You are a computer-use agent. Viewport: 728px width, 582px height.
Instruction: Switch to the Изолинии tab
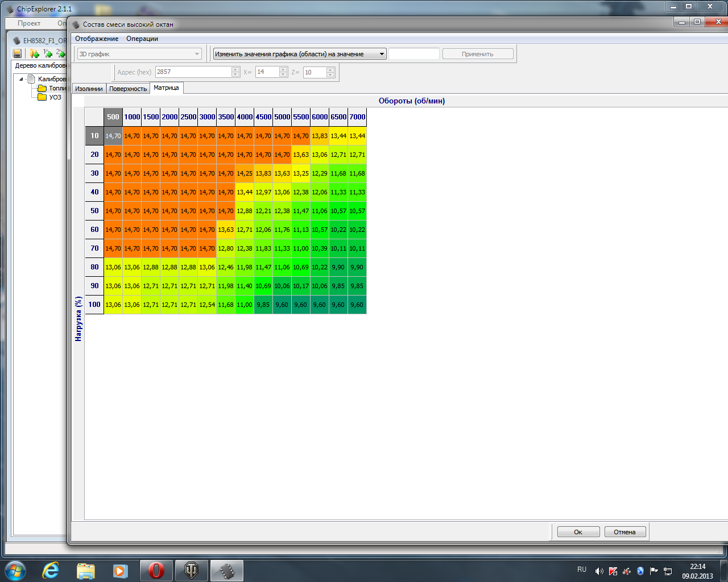tap(89, 89)
